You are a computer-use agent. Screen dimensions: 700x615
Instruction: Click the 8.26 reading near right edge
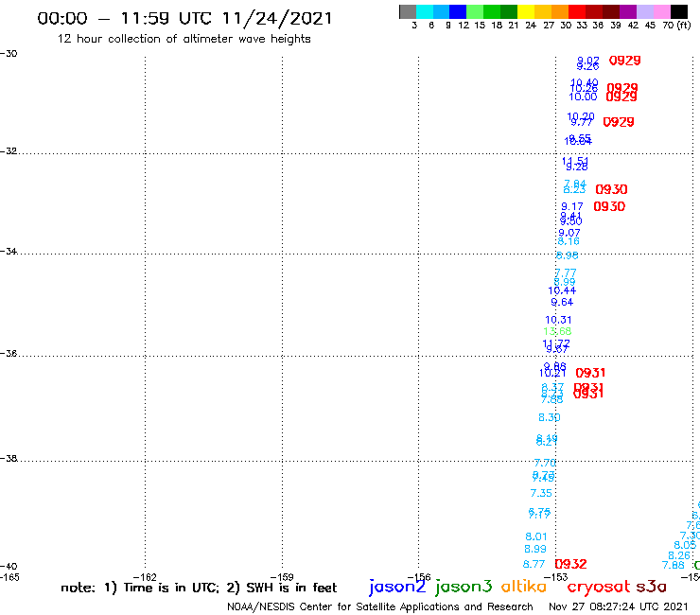(x=679, y=555)
